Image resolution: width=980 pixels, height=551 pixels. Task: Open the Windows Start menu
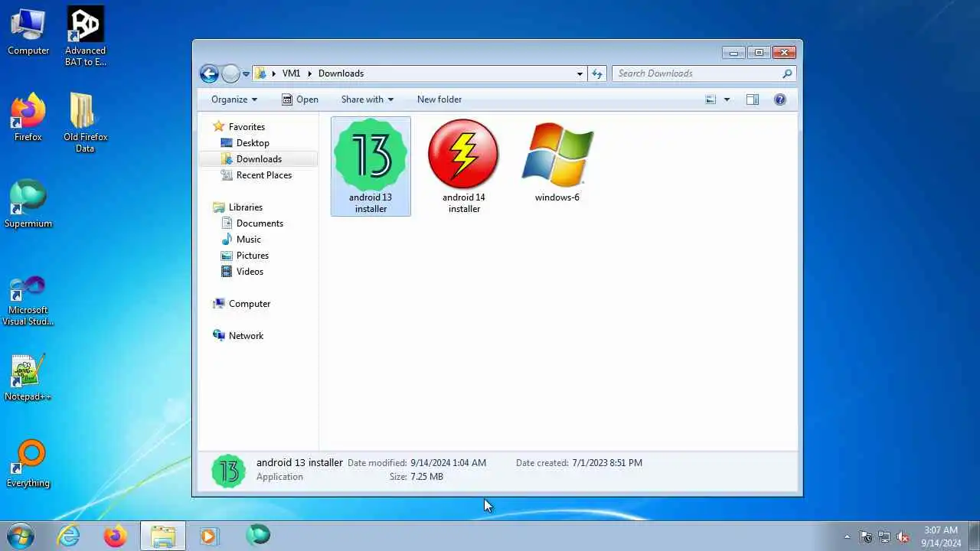pos(21,536)
